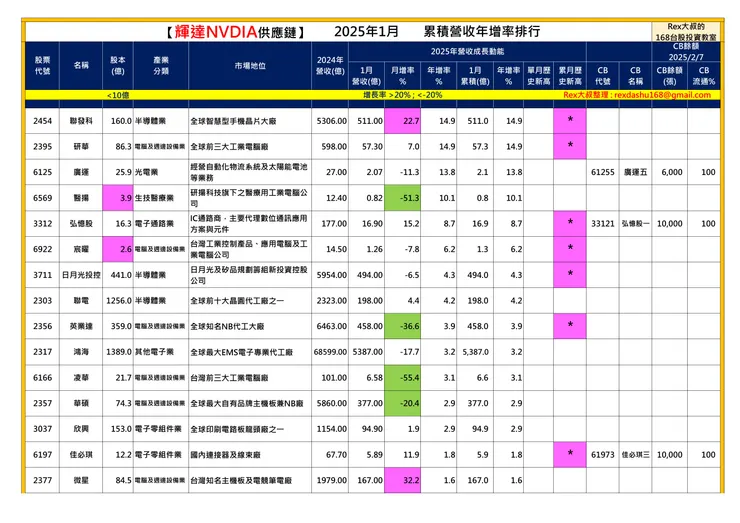
Task: Select stock code 2377
Action: (42, 480)
